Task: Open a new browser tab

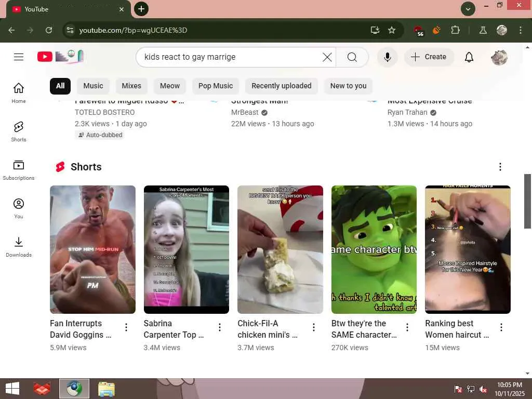Action: (x=141, y=9)
